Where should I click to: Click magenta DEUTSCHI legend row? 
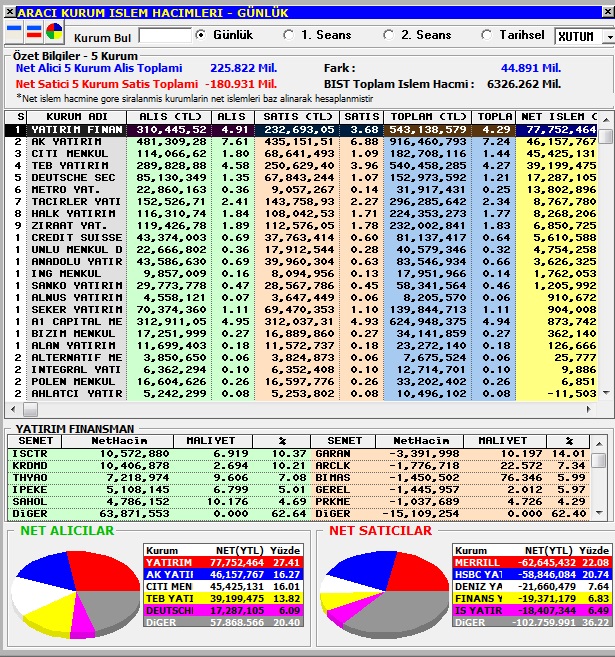tap(223, 610)
